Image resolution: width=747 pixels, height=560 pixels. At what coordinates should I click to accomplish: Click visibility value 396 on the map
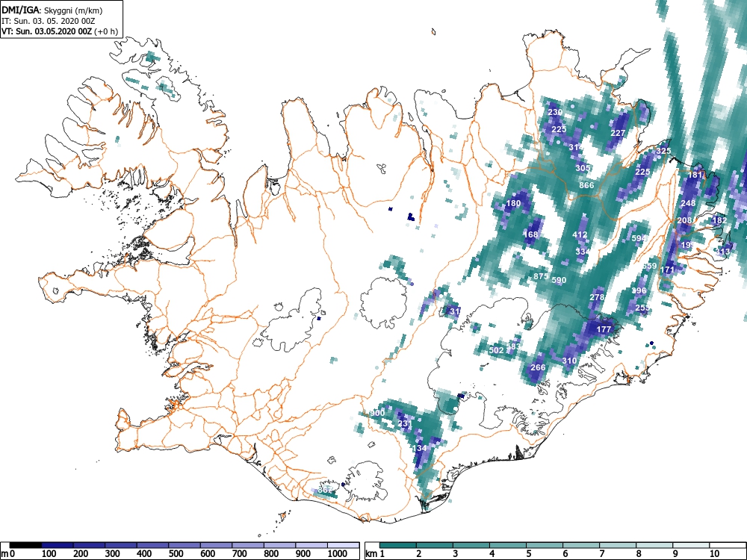coord(639,290)
